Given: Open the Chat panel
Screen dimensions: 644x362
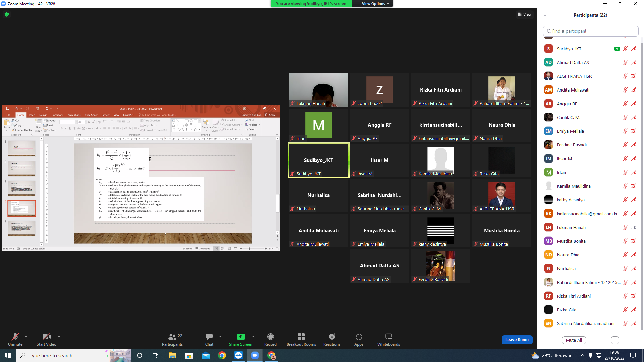Looking at the screenshot, I should coord(209,339).
